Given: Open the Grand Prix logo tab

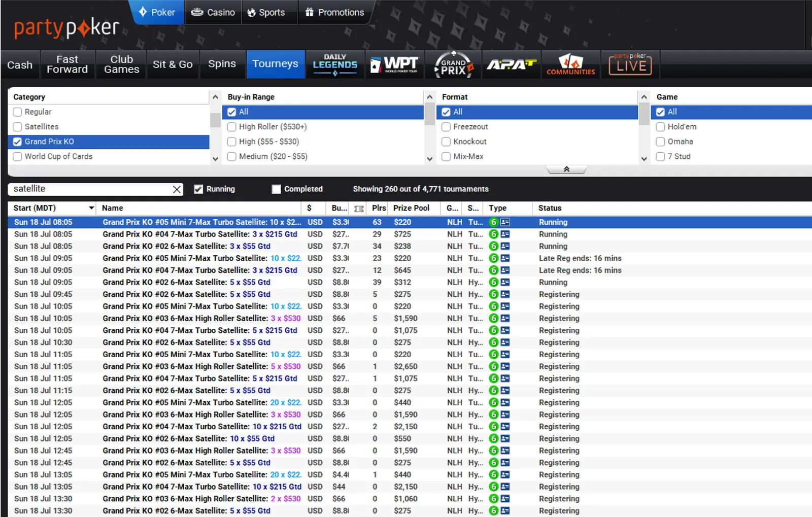Looking at the screenshot, I should pyautogui.click(x=453, y=64).
